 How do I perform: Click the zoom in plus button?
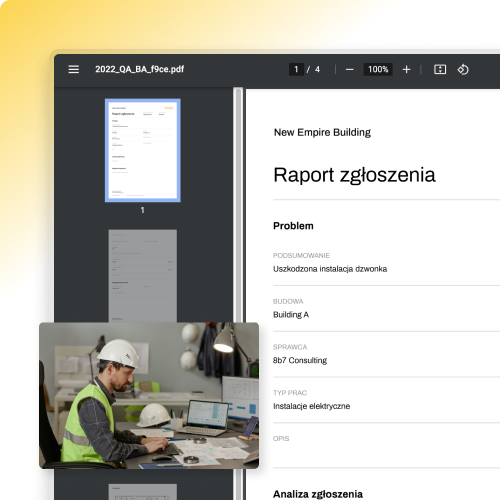pos(406,70)
